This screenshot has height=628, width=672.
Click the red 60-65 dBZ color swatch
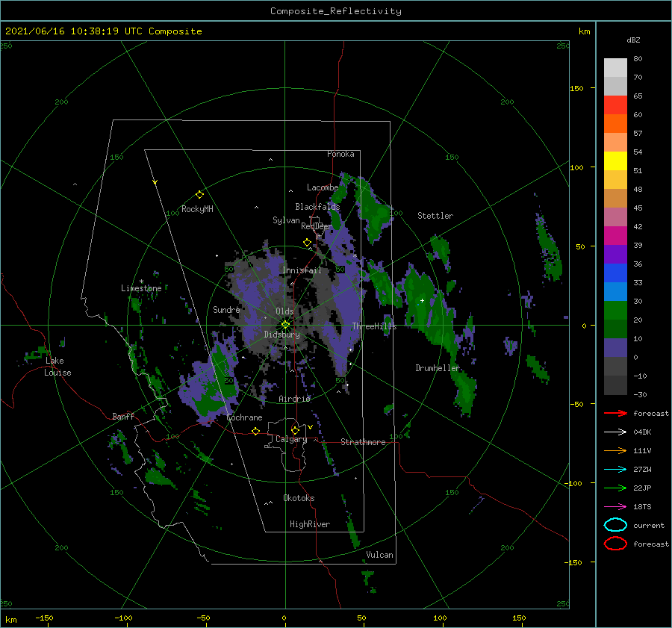(x=615, y=105)
